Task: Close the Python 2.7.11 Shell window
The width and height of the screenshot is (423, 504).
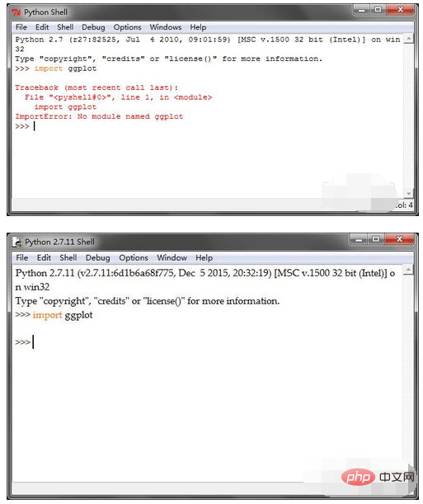Action: [399, 239]
